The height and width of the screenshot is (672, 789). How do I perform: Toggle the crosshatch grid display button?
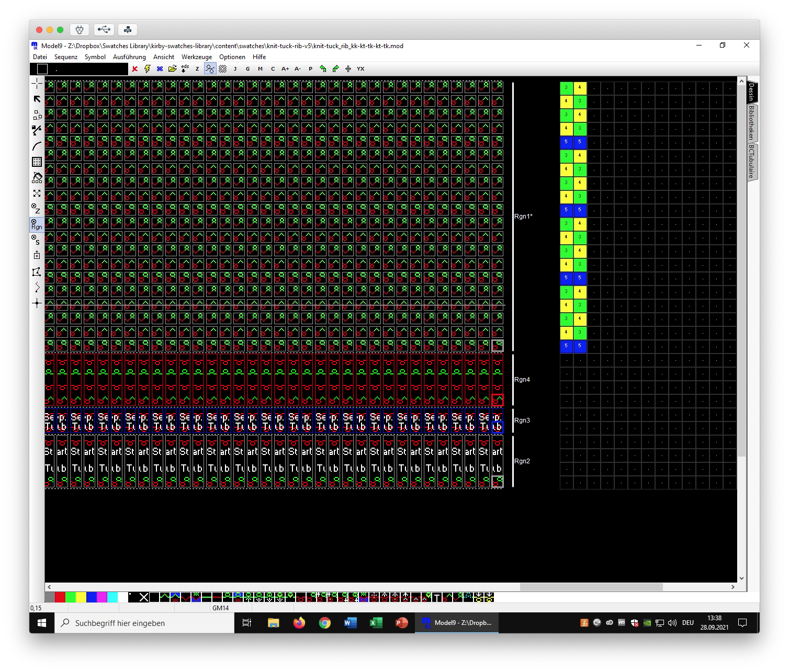pyautogui.click(x=222, y=69)
